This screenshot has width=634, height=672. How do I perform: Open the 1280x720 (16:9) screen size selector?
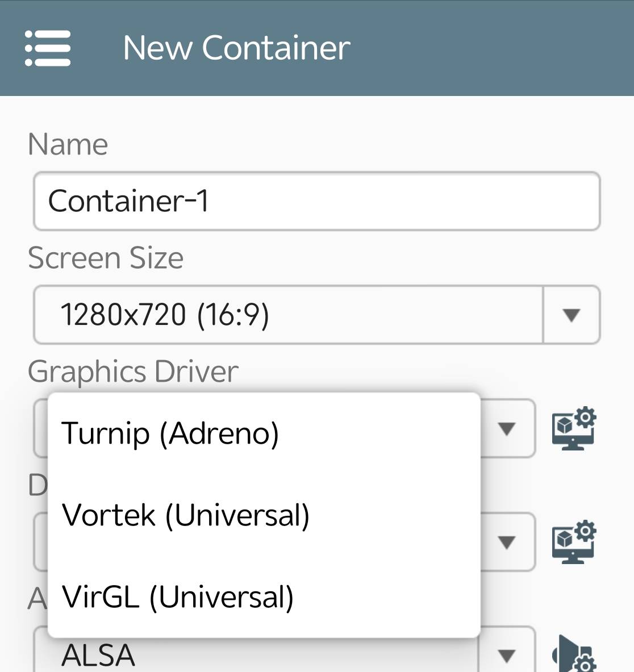[317, 315]
